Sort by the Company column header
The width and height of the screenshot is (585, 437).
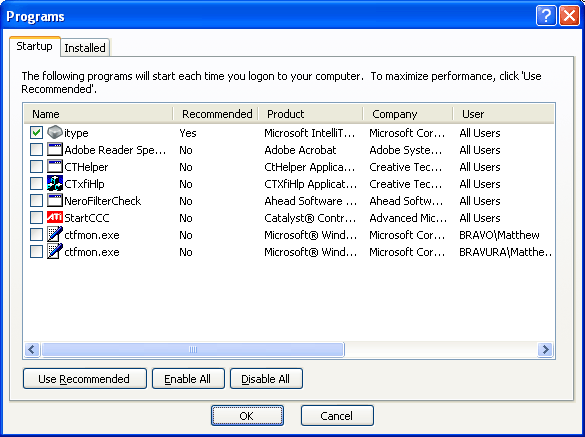pyautogui.click(x=408, y=114)
